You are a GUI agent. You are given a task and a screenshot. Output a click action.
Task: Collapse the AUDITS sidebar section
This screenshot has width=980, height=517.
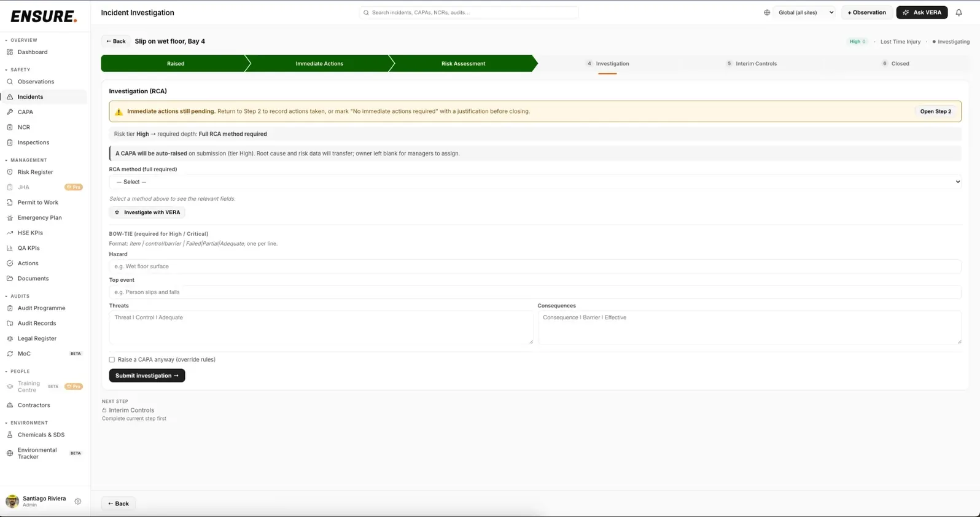point(17,296)
